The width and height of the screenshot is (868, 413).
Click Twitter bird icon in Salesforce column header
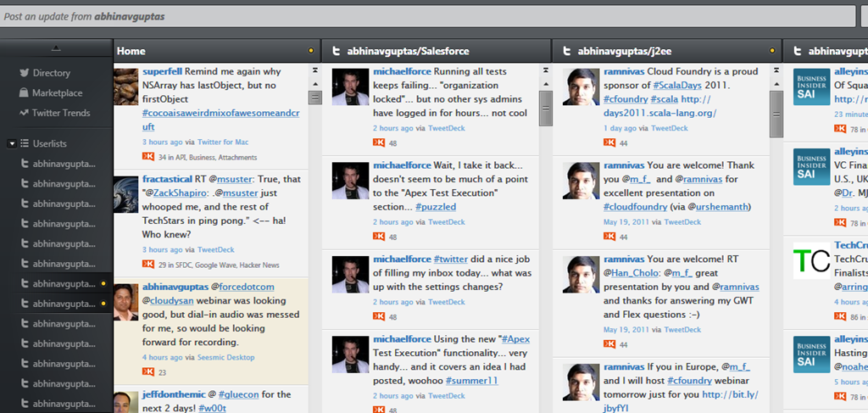tap(336, 52)
